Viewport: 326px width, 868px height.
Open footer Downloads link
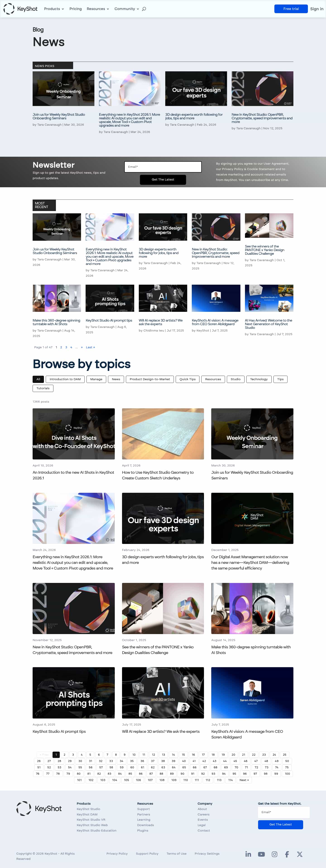[x=146, y=825]
